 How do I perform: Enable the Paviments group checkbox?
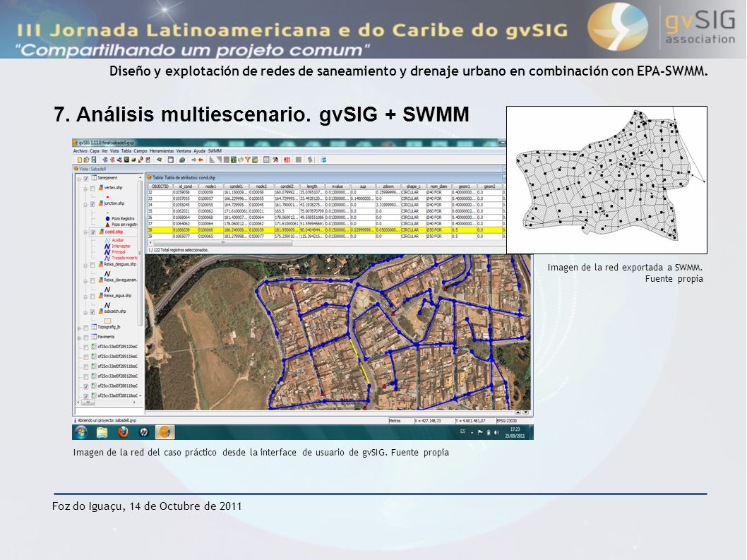(x=85, y=338)
